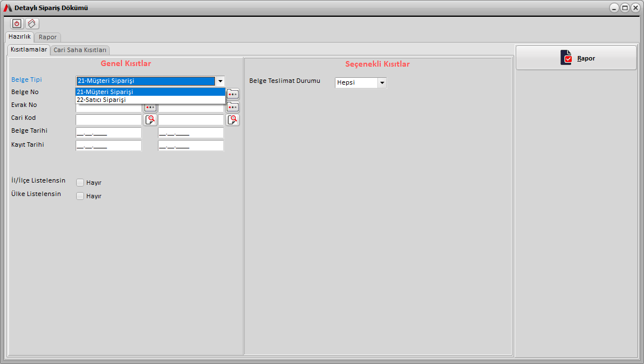Viewport: 644px width, 364px height.
Task: Enable Ülke Listelensin checkbox
Action: (x=80, y=196)
